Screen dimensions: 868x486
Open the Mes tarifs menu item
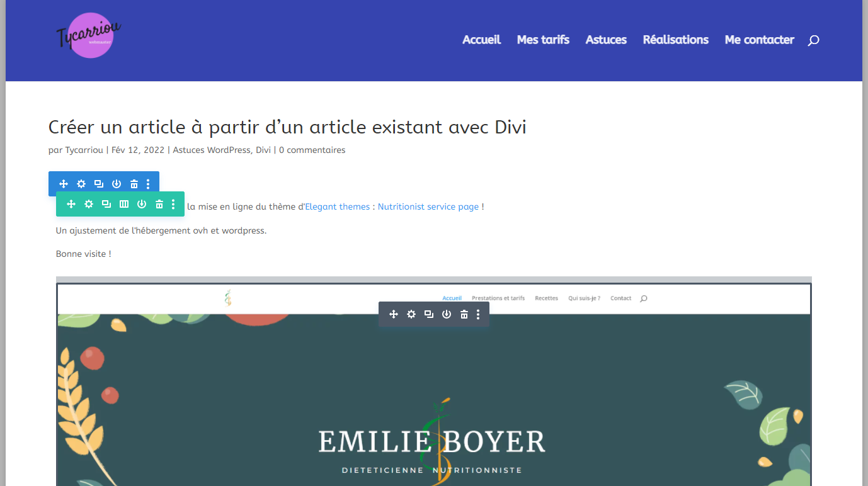[543, 40]
